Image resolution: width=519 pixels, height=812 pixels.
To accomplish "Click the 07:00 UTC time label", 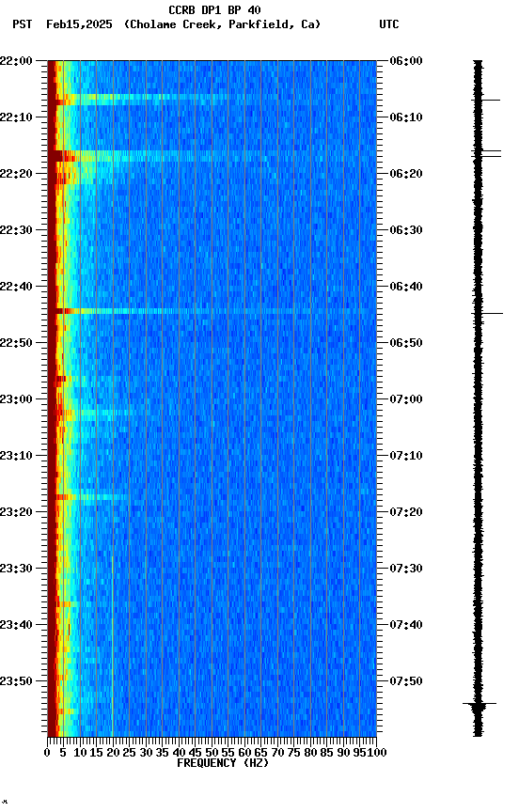I will pos(406,399).
